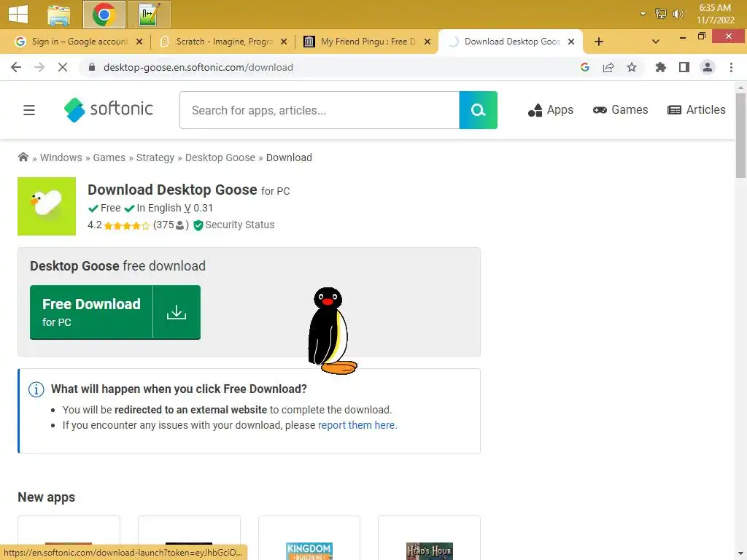Viewport: 747px width, 560px height.
Task: Open the Softonic hamburger menu
Action: click(29, 110)
